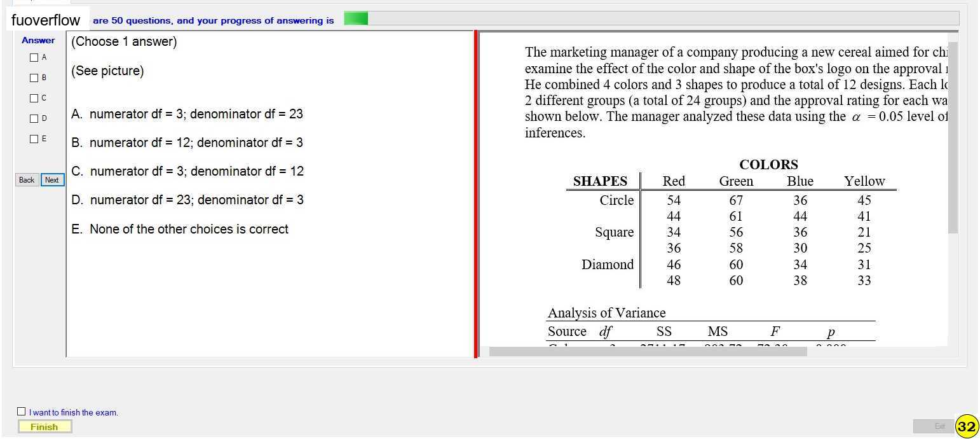Viewport: 980px width, 439px height.
Task: Click the 'None of the other choices is correct' text
Action: point(189,229)
